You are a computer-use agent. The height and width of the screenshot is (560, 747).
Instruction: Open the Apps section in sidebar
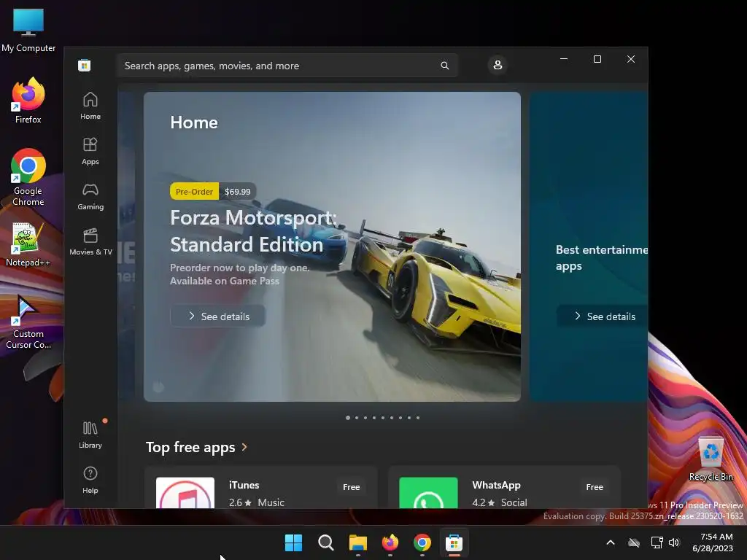[x=90, y=151]
